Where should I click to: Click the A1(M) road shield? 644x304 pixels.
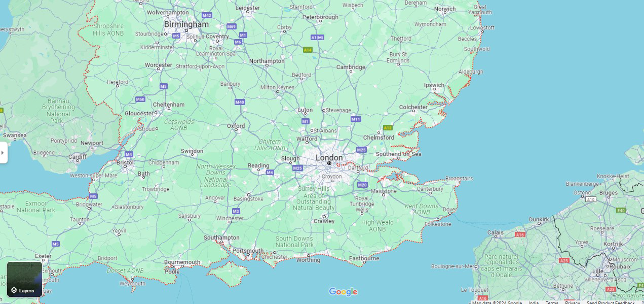318,38
